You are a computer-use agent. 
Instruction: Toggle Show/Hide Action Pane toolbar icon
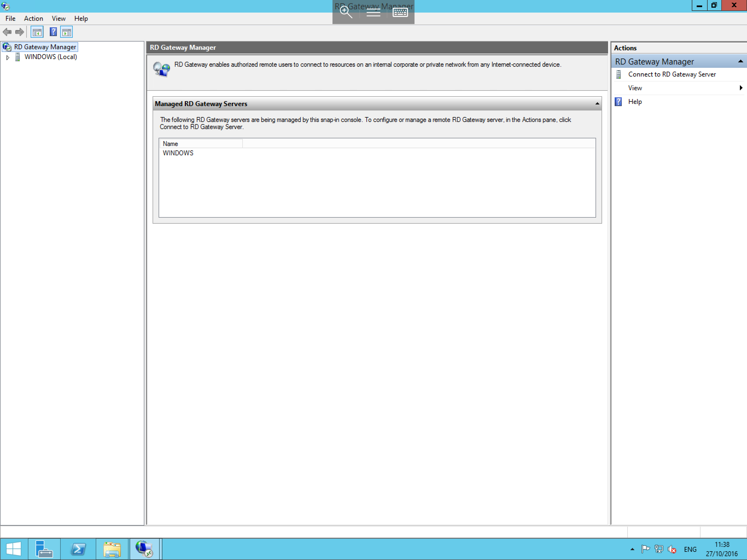(66, 32)
